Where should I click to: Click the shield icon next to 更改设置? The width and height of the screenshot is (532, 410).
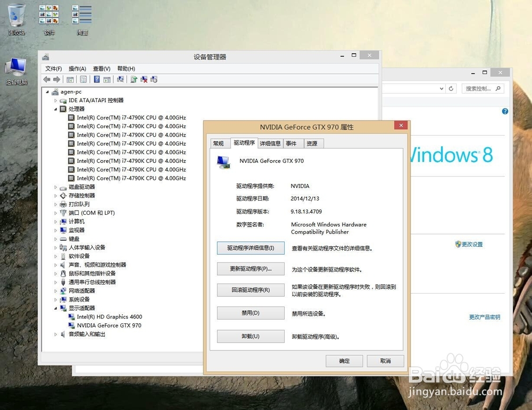(x=458, y=244)
